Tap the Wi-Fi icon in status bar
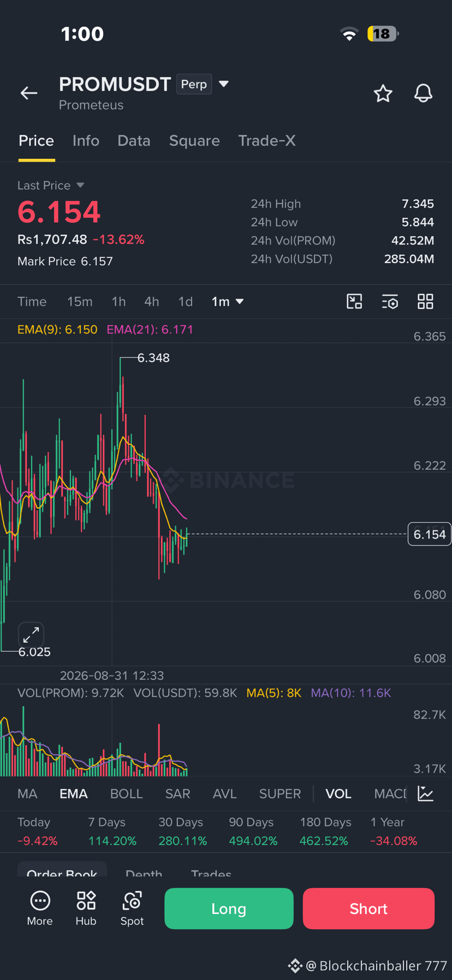The image size is (452, 980). (x=349, y=34)
